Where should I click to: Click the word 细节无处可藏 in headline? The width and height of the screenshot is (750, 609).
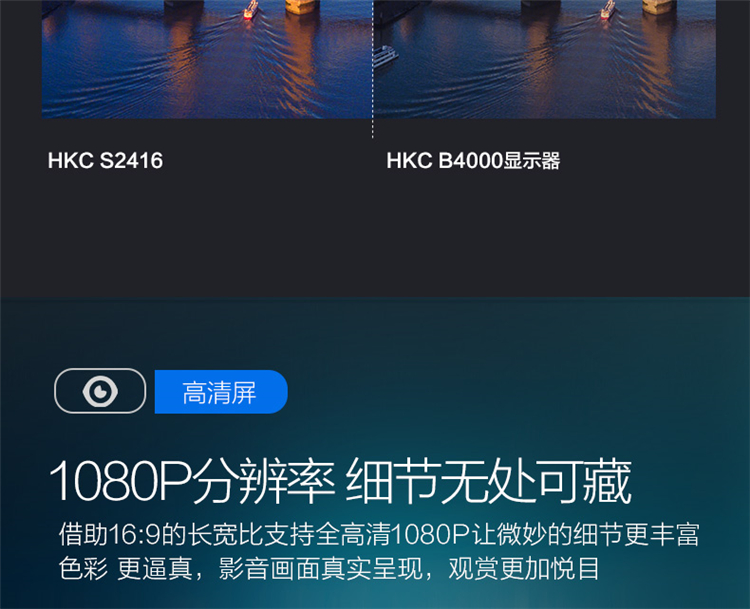pyautogui.click(x=488, y=481)
